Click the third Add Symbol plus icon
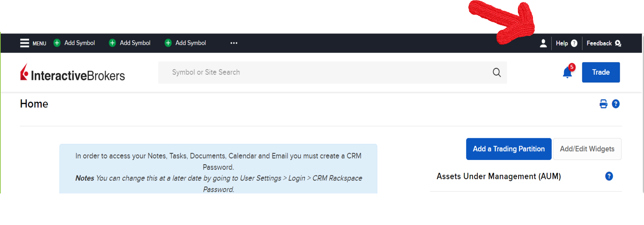The height and width of the screenshot is (225, 644). point(168,43)
